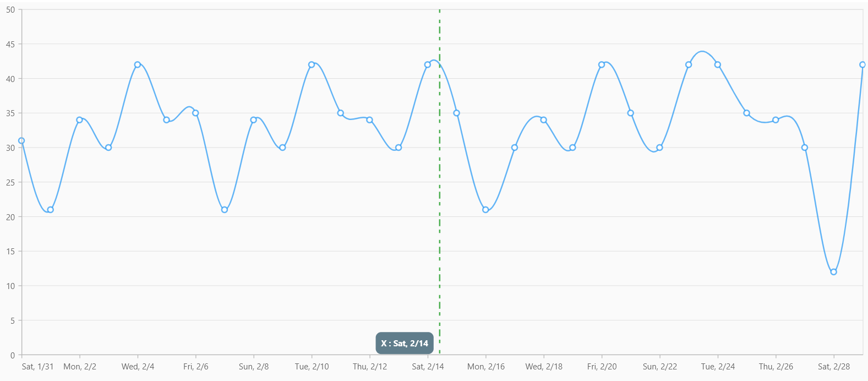Select the first data point at Sat, 1/31
The height and width of the screenshot is (381, 868).
[x=21, y=141]
